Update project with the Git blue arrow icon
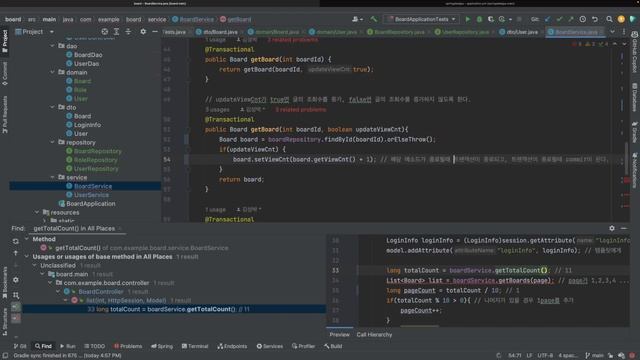 548,19
